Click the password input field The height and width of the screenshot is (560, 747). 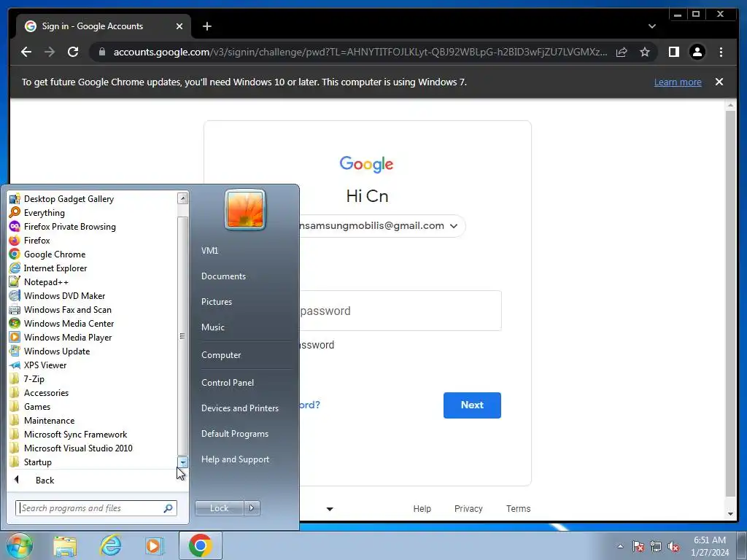point(400,311)
